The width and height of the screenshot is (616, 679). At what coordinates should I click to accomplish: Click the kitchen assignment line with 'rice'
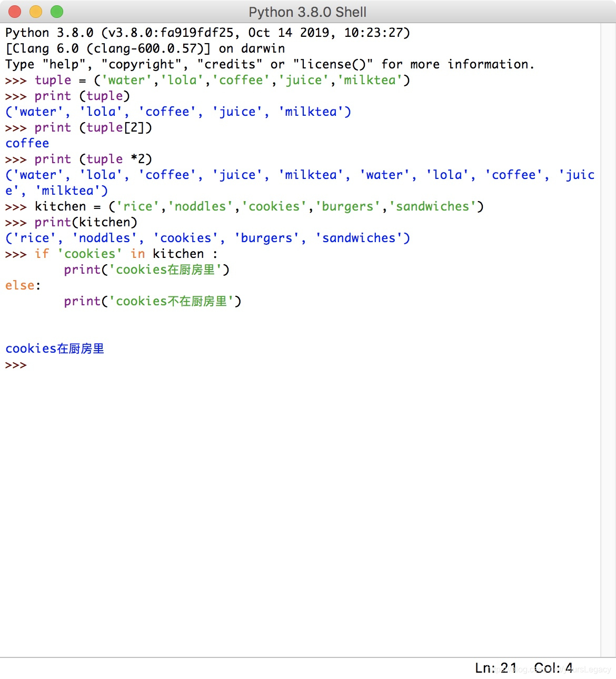(244, 206)
